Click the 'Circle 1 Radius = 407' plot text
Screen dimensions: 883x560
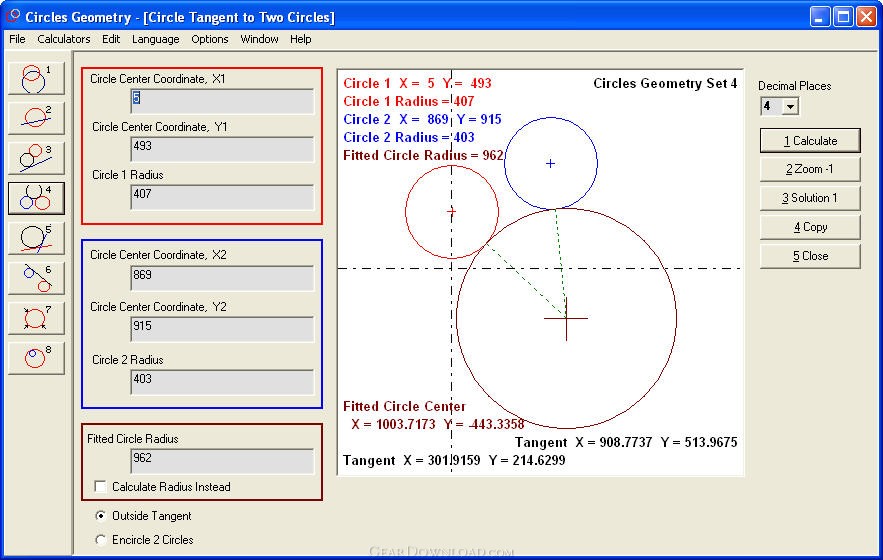[409, 101]
